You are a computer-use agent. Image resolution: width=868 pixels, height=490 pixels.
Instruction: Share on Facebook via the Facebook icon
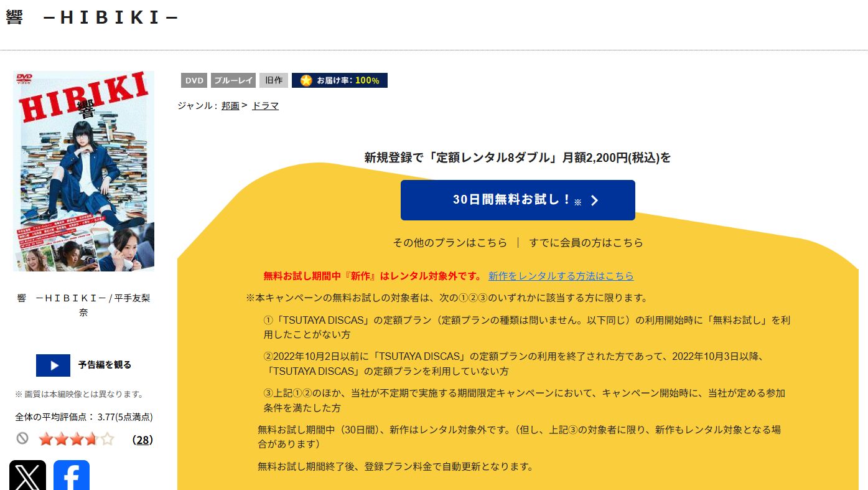[72, 475]
